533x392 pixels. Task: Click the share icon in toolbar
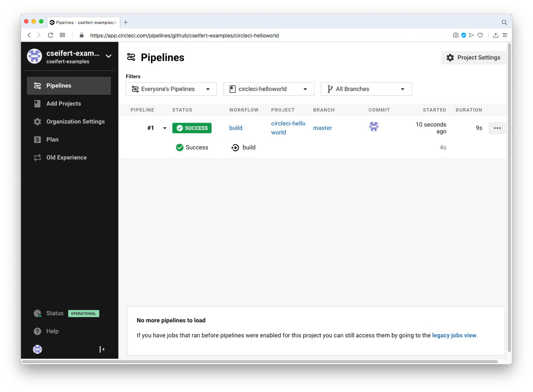496,36
